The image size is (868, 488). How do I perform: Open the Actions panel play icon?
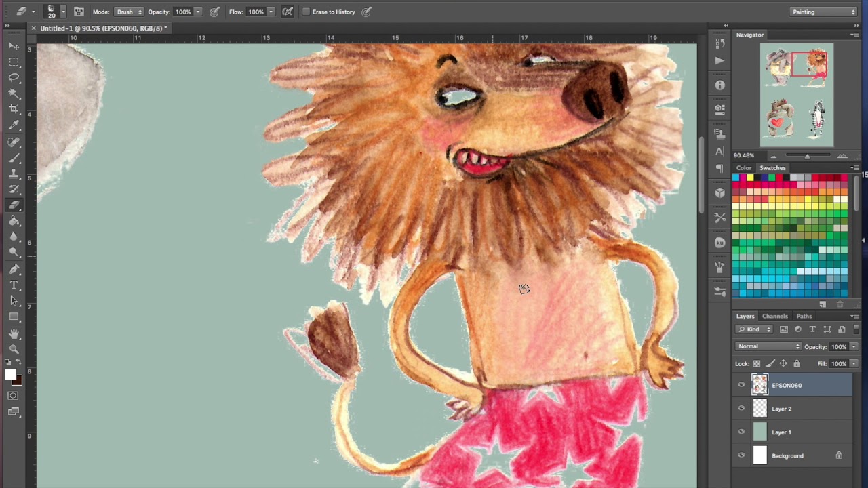click(x=719, y=60)
